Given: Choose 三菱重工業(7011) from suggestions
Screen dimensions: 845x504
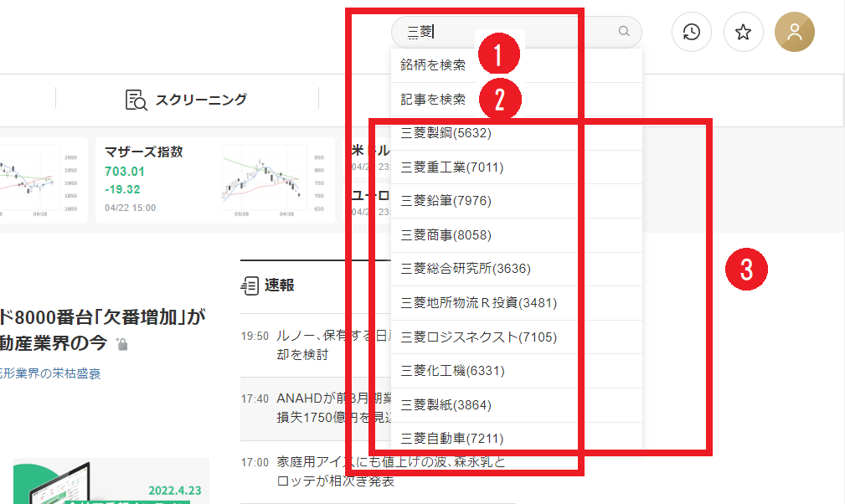Looking at the screenshot, I should (516, 167).
